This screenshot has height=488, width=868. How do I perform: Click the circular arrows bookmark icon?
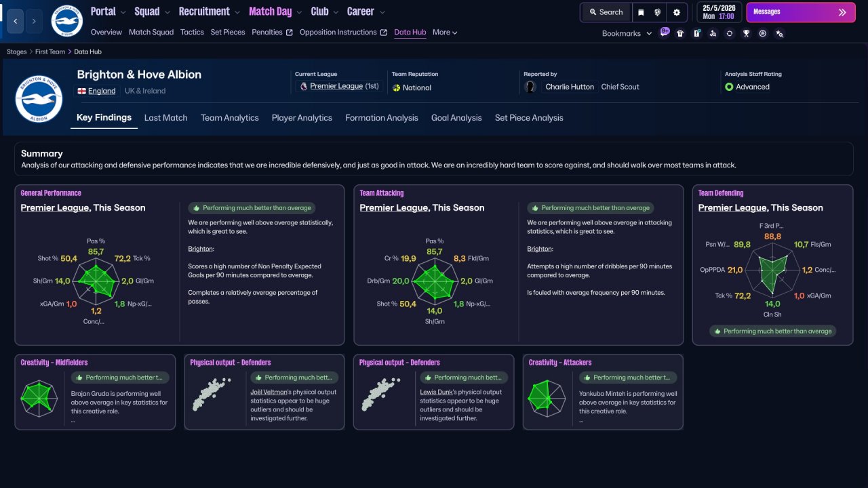tap(729, 33)
